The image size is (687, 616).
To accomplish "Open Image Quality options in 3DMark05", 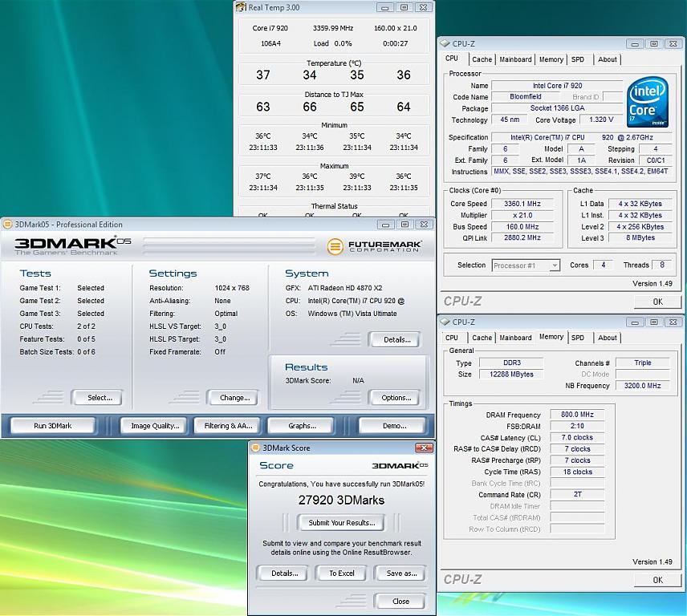I will click(155, 426).
